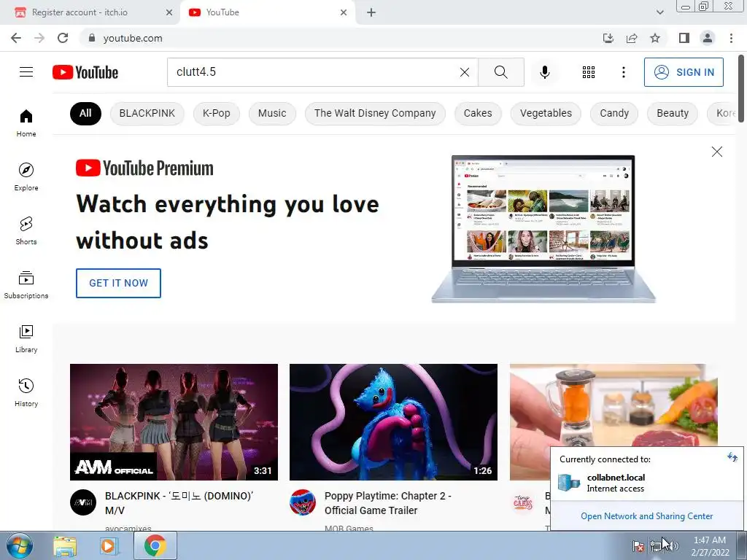747x560 pixels.
Task: Start voice search with the microphone
Action: click(545, 72)
